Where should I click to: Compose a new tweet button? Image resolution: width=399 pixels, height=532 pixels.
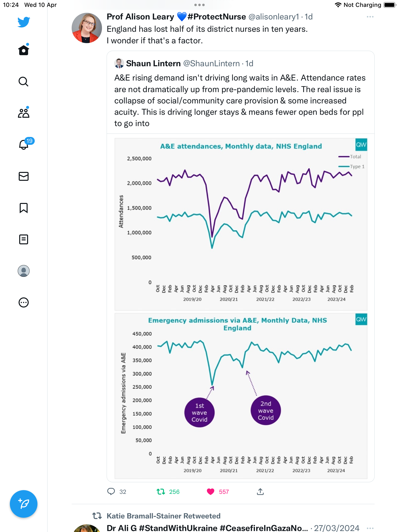click(x=24, y=504)
